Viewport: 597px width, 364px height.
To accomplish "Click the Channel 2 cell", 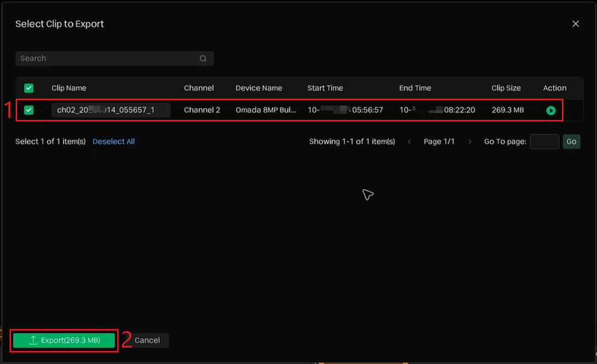I will pyautogui.click(x=202, y=110).
